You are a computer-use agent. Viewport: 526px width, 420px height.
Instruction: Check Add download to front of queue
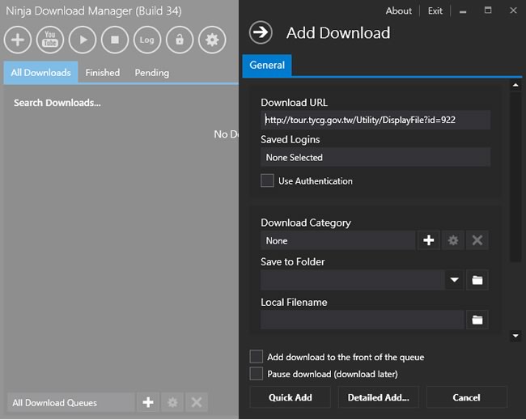pos(256,357)
